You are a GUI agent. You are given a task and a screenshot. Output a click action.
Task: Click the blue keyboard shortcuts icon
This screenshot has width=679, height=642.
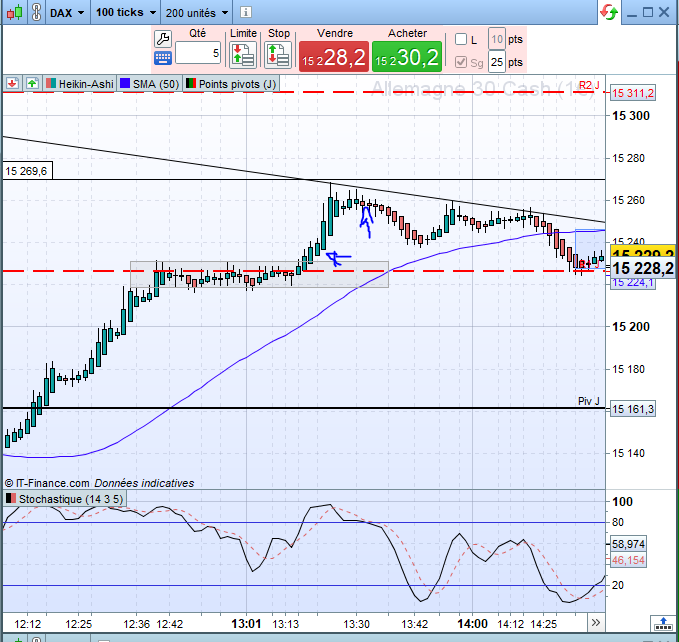pyautogui.click(x=163, y=58)
